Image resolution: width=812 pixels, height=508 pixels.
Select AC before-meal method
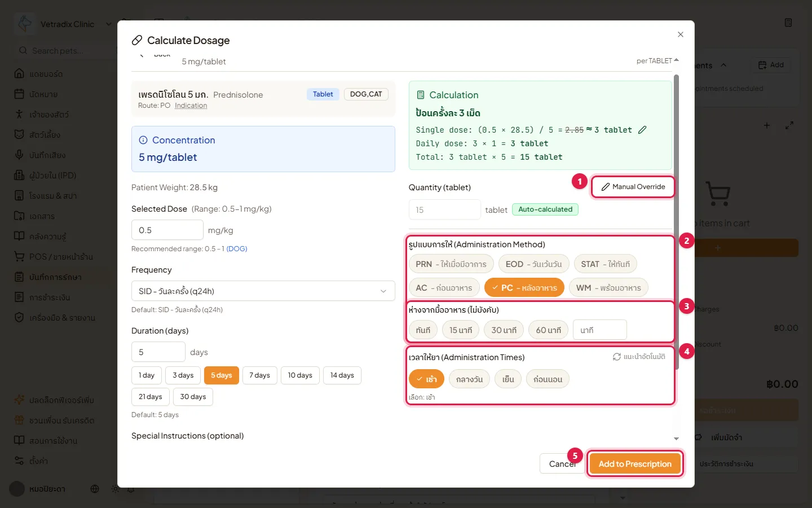point(444,288)
